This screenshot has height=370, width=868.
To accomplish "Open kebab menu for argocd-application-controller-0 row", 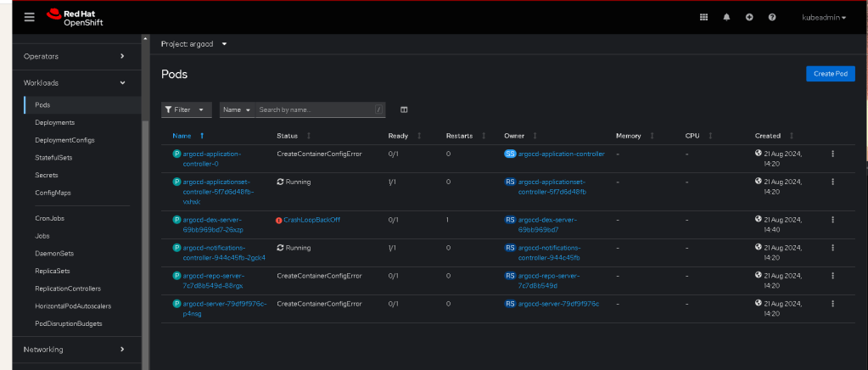I will coord(832,154).
